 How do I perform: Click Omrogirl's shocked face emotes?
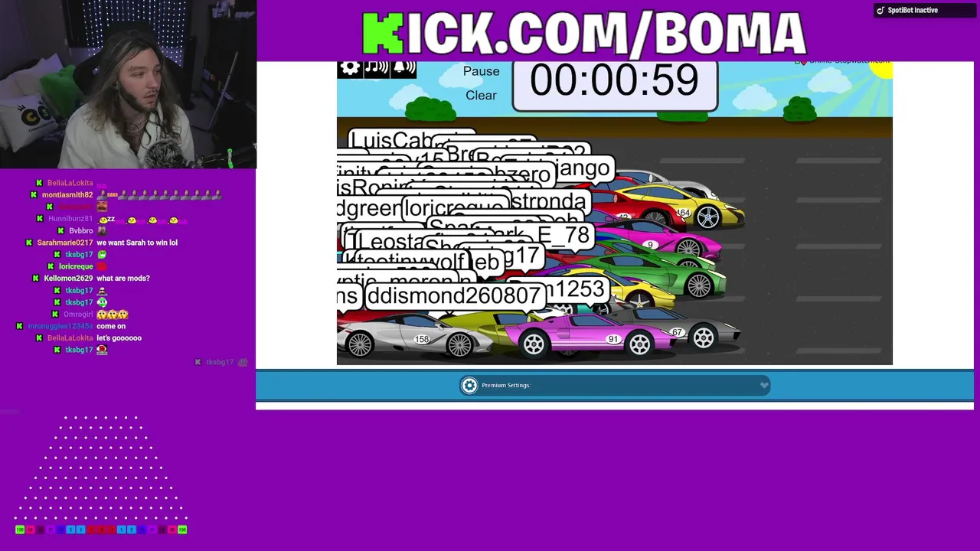point(113,315)
